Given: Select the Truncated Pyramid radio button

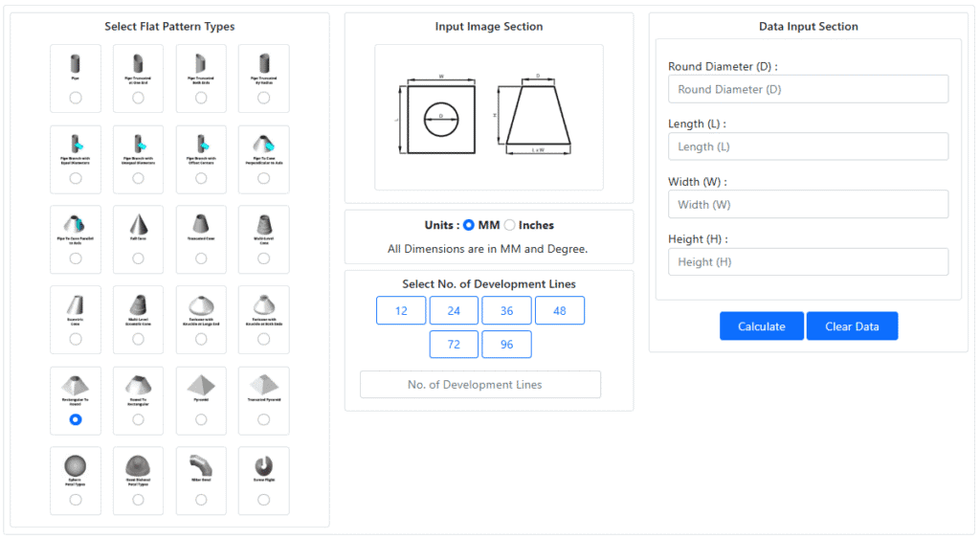Looking at the screenshot, I should coord(264,419).
